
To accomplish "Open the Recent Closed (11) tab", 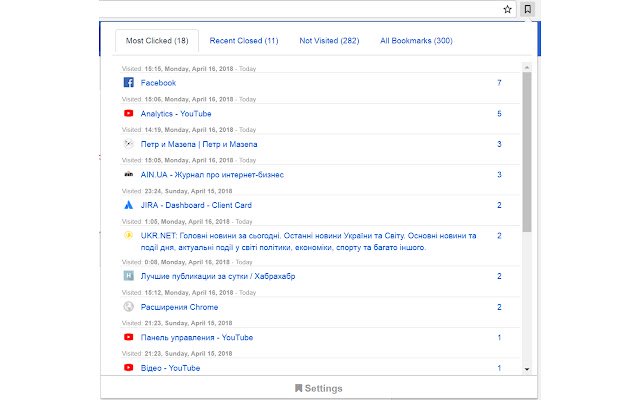I will (244, 41).
